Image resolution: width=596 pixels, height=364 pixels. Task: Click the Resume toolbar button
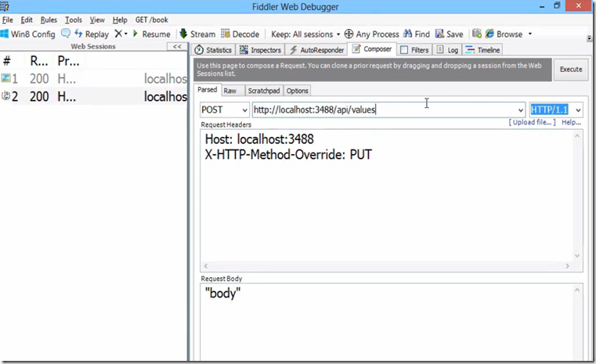click(152, 34)
